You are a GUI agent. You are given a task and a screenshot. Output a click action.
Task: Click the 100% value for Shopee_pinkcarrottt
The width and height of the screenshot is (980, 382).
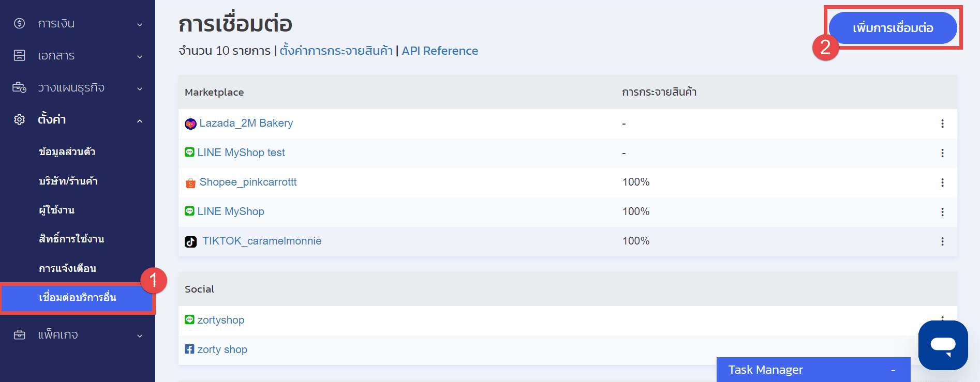[636, 182]
